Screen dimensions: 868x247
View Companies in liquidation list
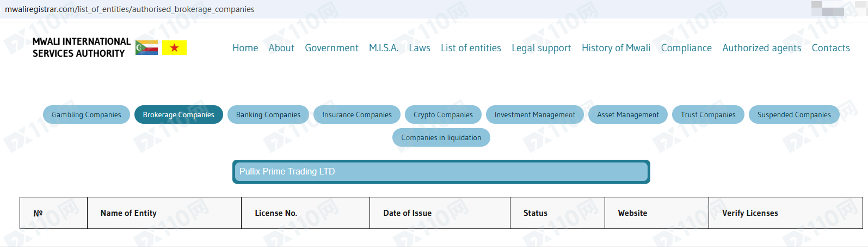tap(441, 137)
